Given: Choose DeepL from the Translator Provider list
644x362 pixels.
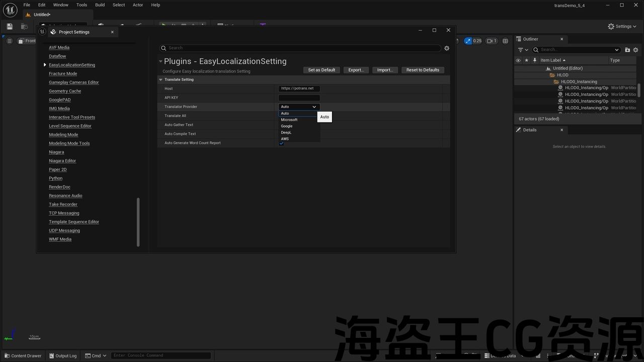Looking at the screenshot, I should 286,133.
